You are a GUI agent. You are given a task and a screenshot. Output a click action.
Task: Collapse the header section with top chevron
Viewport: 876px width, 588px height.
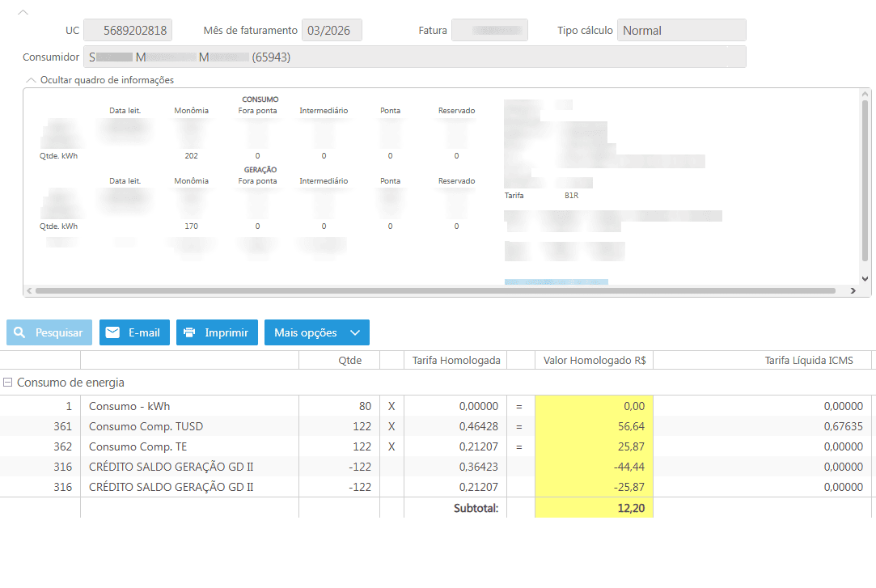click(x=23, y=12)
